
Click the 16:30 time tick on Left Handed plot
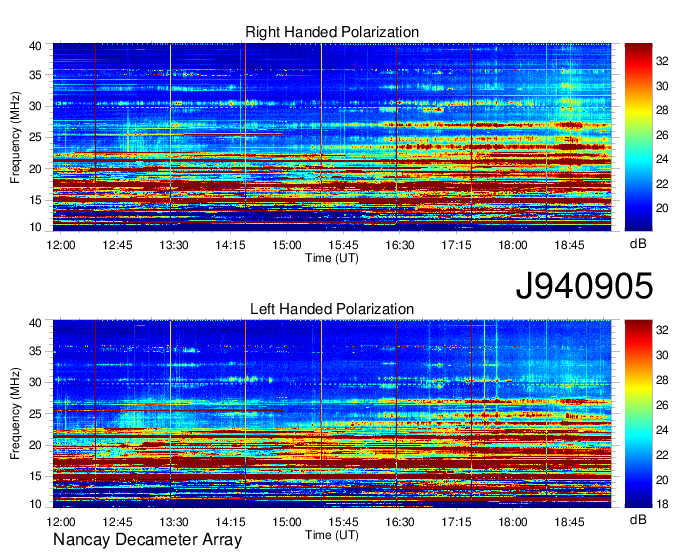pyautogui.click(x=400, y=522)
